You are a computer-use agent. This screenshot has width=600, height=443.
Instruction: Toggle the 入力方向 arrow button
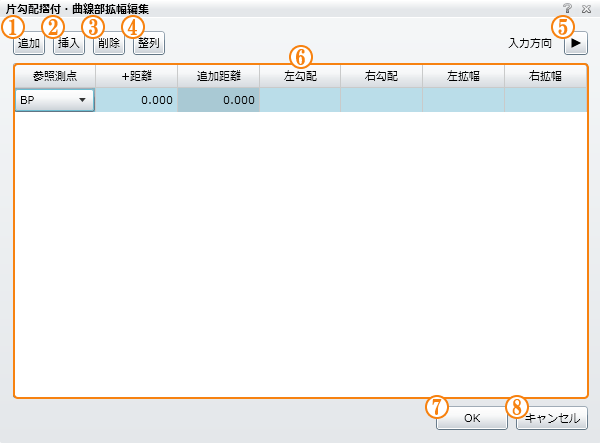point(576,43)
